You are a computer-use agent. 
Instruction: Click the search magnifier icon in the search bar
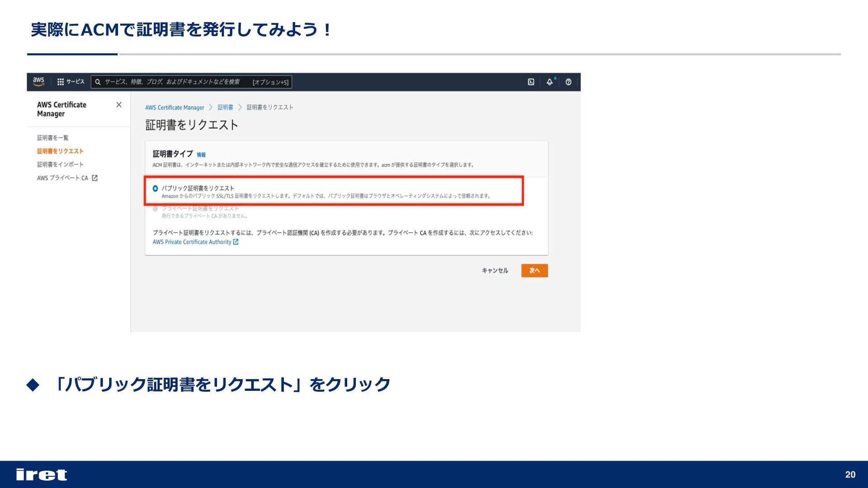coord(98,82)
